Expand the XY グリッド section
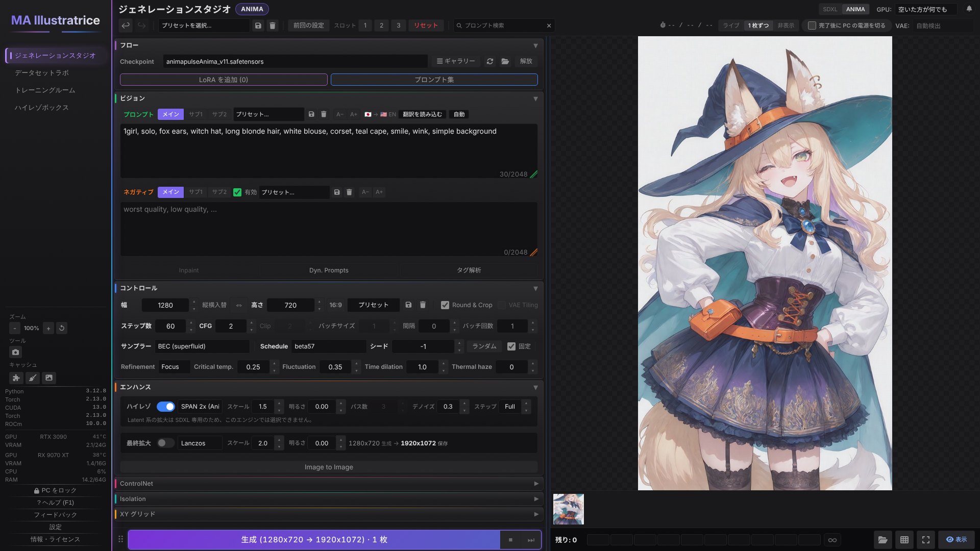The height and width of the screenshot is (551, 980). click(x=329, y=514)
